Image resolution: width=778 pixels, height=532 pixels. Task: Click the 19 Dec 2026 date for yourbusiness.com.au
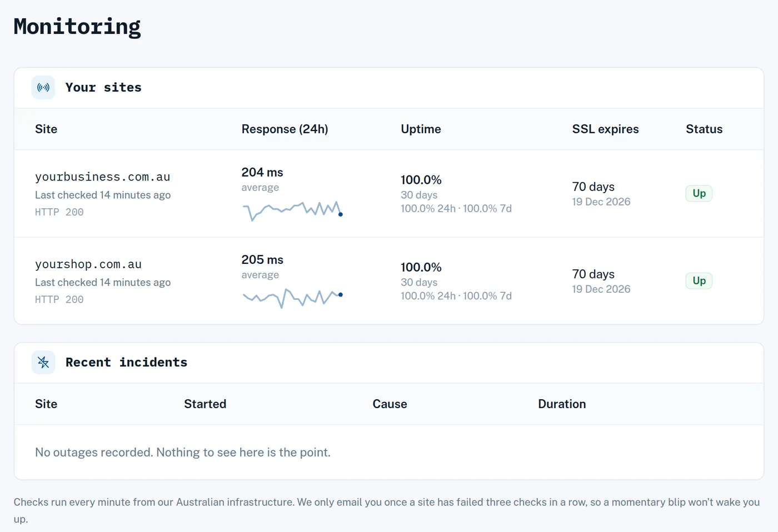point(601,202)
